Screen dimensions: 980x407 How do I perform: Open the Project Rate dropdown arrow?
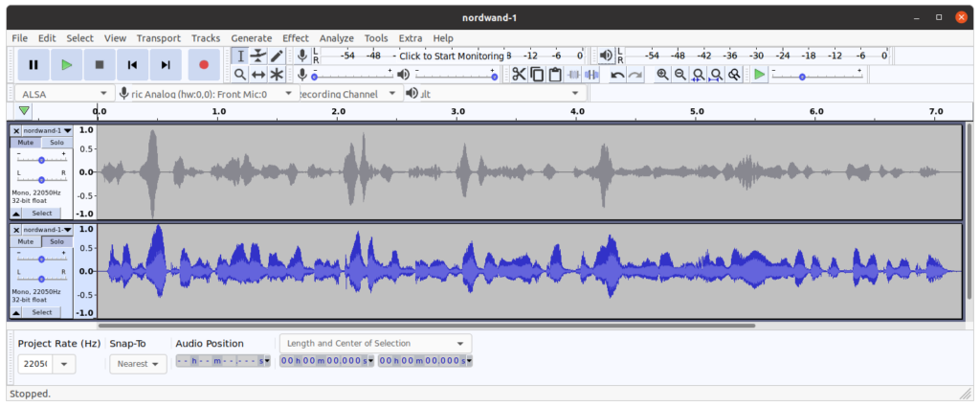pyautogui.click(x=64, y=364)
